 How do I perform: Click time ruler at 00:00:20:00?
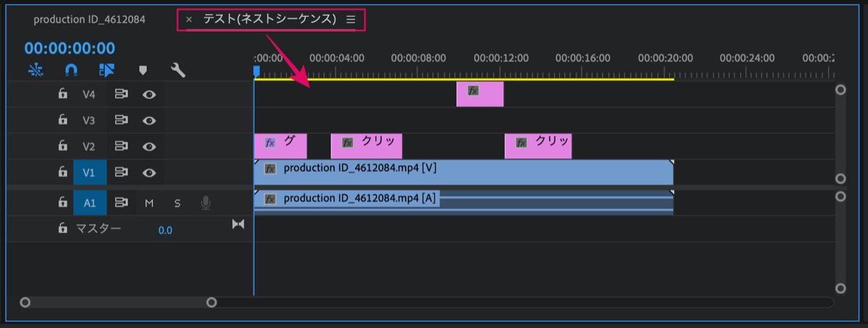(x=665, y=59)
